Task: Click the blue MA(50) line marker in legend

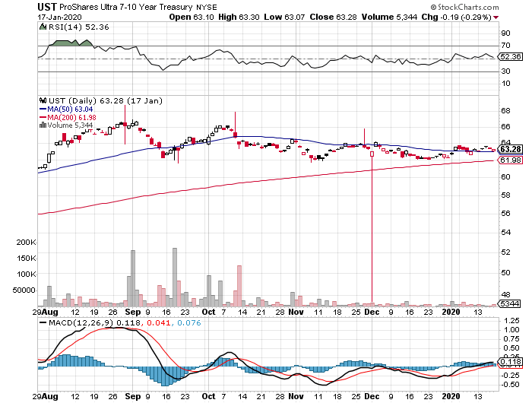Action: (43, 109)
